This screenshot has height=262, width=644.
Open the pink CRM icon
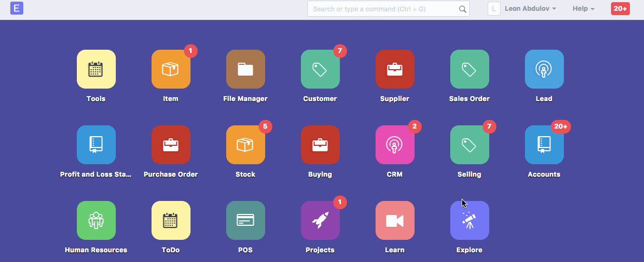tap(395, 145)
